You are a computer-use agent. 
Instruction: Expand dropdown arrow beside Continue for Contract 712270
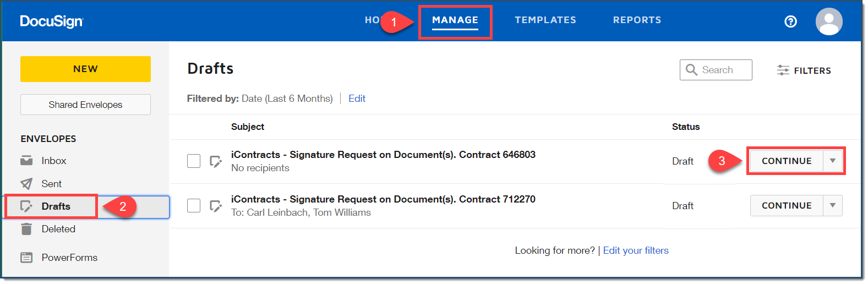tap(833, 205)
